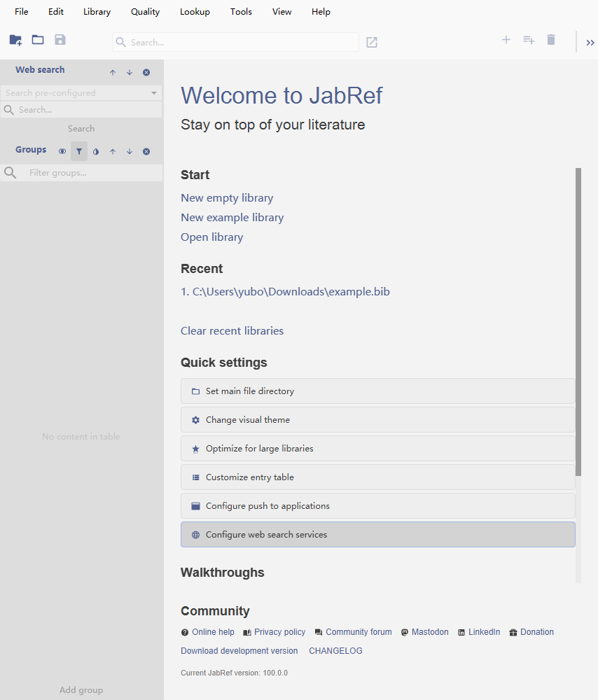598x700 pixels.
Task: Click the Open library folder icon
Action: [x=38, y=40]
